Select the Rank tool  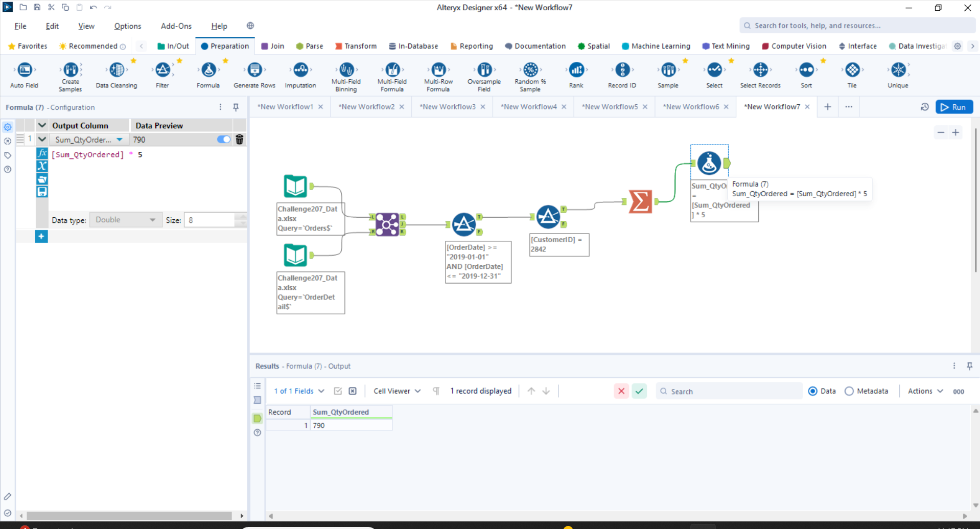pos(576,75)
